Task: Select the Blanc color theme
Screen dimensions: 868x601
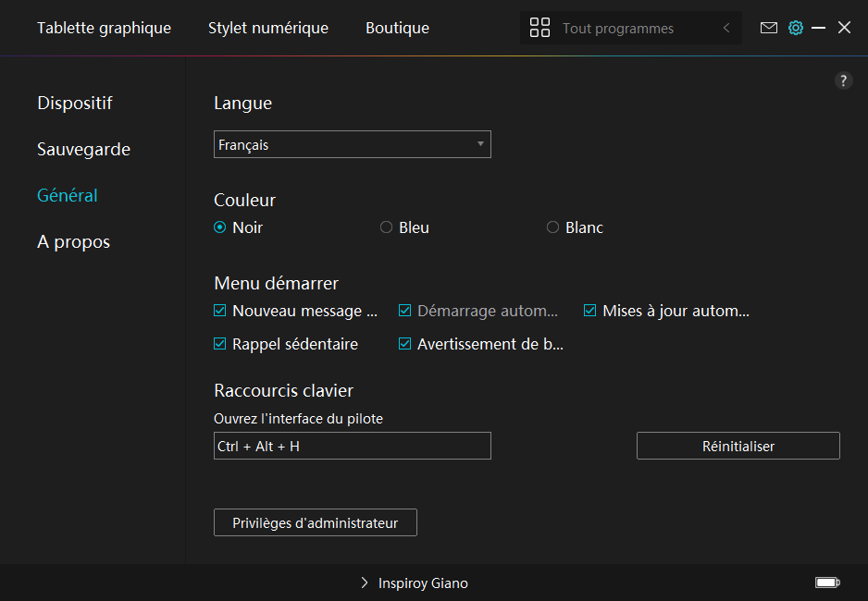Action: 553,227
